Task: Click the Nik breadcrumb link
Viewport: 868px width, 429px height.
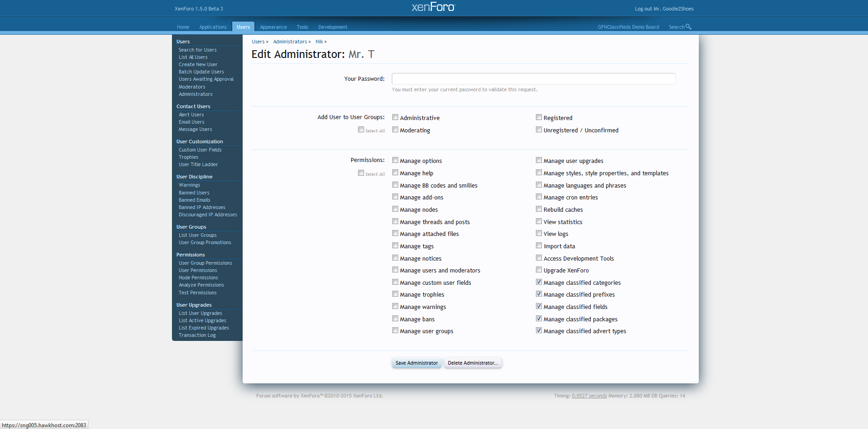Action: [x=319, y=42]
